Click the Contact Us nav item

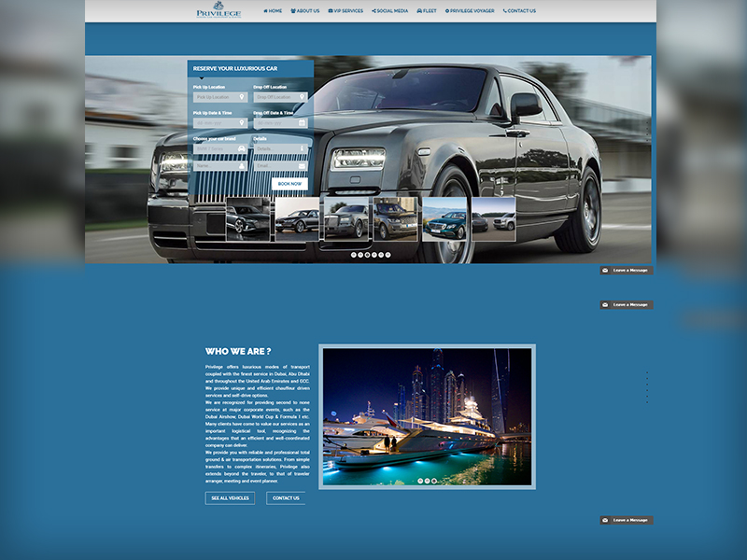519,11
